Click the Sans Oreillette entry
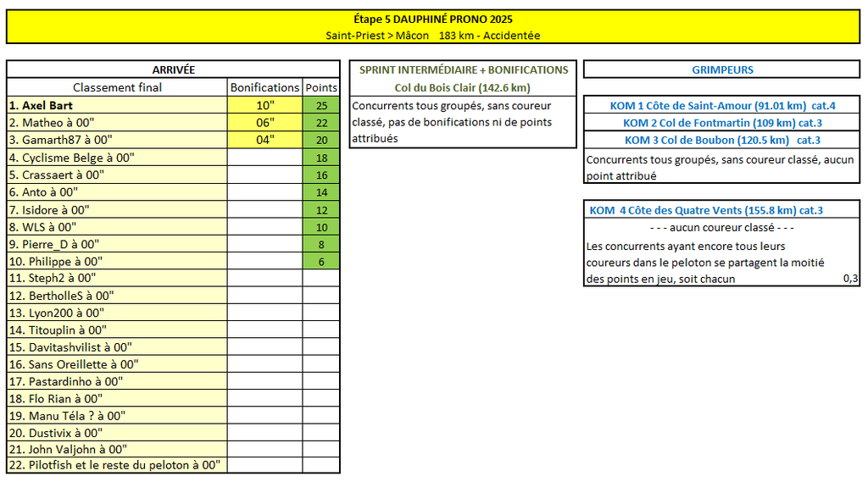The image size is (868, 482). click(x=117, y=364)
